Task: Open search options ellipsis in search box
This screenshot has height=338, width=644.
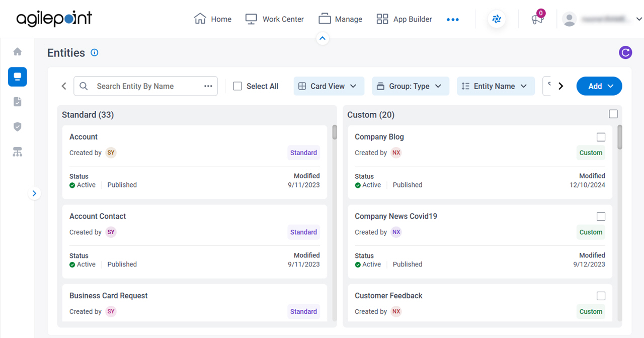Action: (x=208, y=86)
